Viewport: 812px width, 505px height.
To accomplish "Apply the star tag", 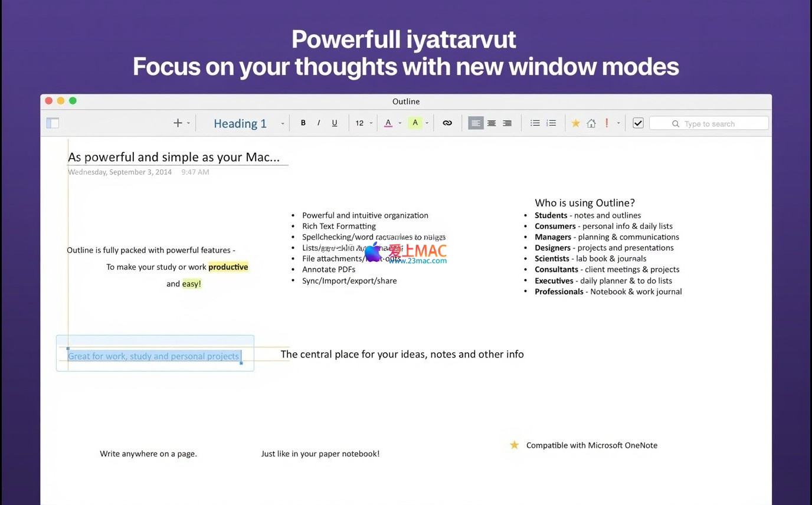I will (x=575, y=123).
